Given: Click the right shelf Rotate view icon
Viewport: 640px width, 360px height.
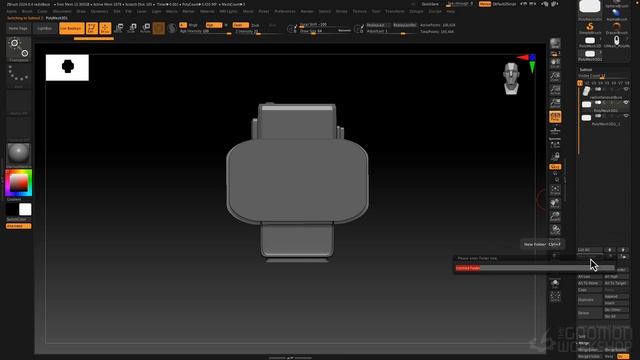Looking at the screenshot, I should pos(555,230).
